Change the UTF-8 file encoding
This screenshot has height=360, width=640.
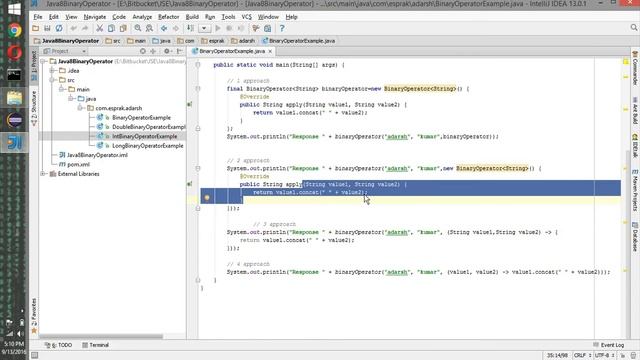pos(604,356)
